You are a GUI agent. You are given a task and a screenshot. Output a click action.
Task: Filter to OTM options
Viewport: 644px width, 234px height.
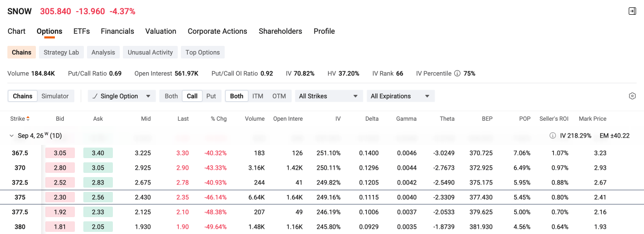279,96
